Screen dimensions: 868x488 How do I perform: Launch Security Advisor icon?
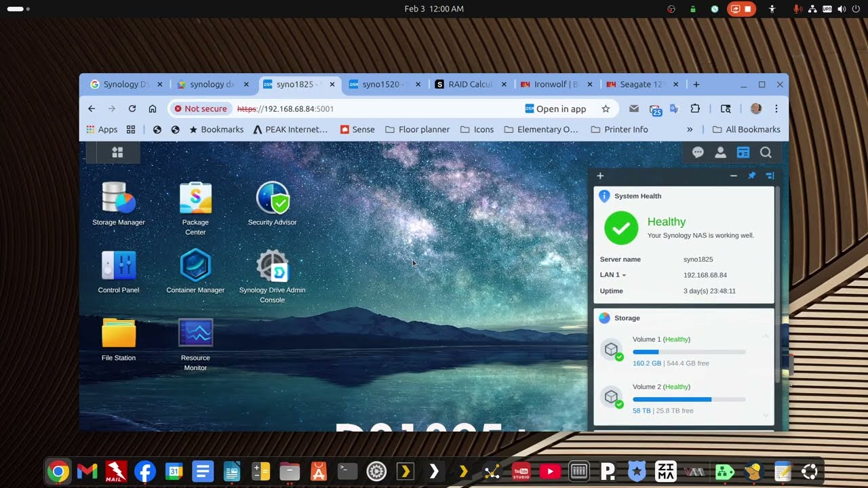point(272,203)
